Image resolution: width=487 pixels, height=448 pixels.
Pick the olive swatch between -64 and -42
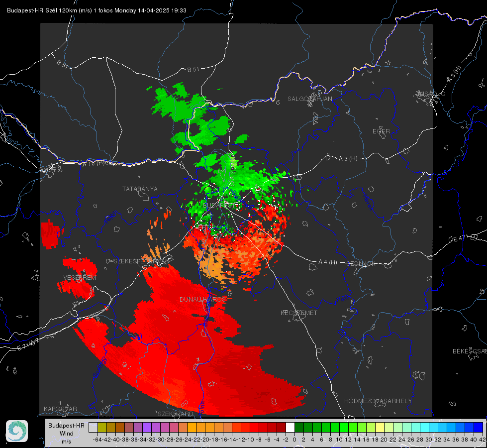point(102,428)
